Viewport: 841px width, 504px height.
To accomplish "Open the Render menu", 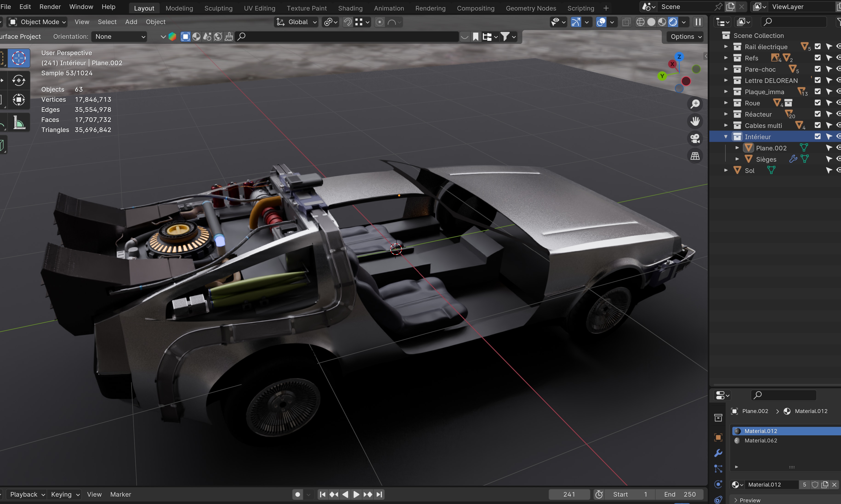I will coord(50,7).
